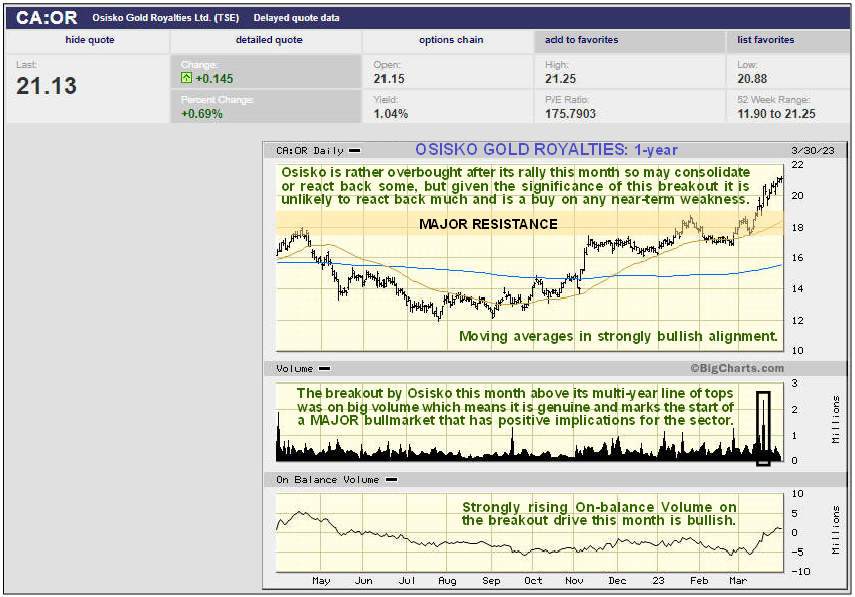Viewport: 855px width, 597px height.
Task: Click the Delayed quote data label
Action: pos(297,17)
